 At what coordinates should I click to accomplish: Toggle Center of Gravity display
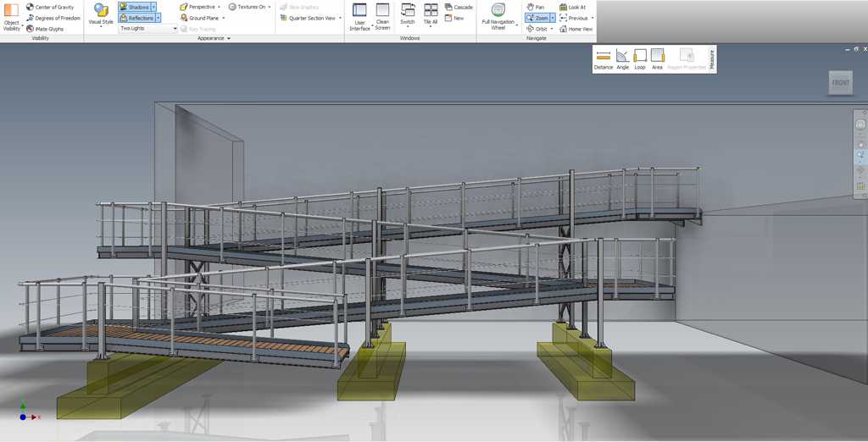49,7
